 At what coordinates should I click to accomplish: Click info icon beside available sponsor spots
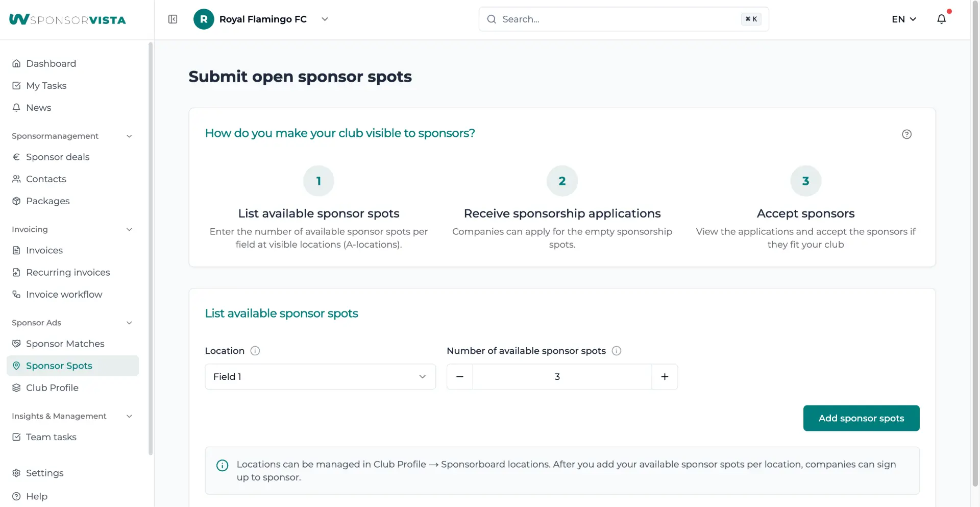point(616,351)
